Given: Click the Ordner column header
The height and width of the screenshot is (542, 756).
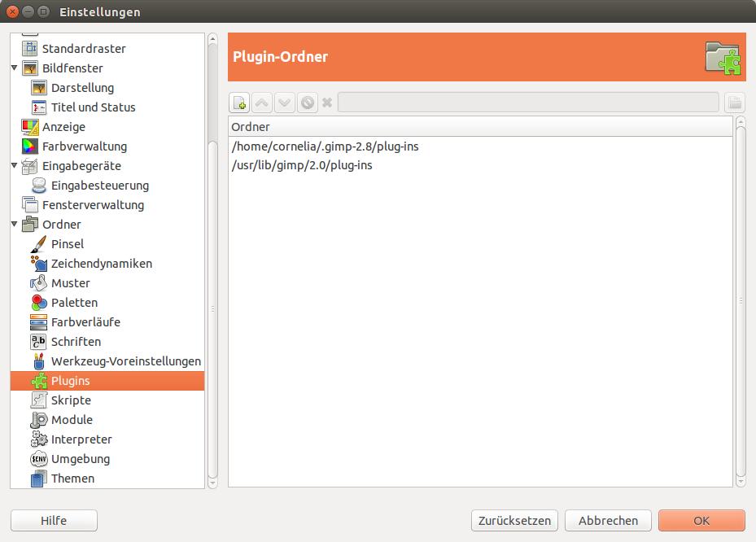Looking at the screenshot, I should [480, 127].
